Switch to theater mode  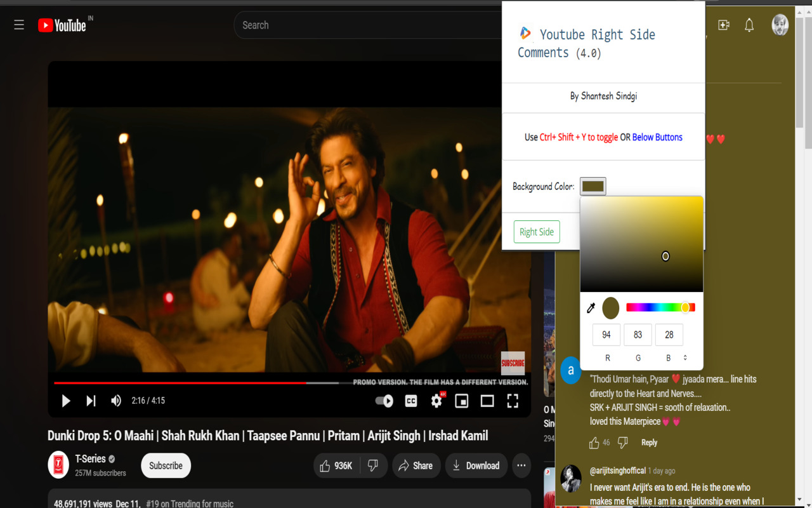point(487,401)
